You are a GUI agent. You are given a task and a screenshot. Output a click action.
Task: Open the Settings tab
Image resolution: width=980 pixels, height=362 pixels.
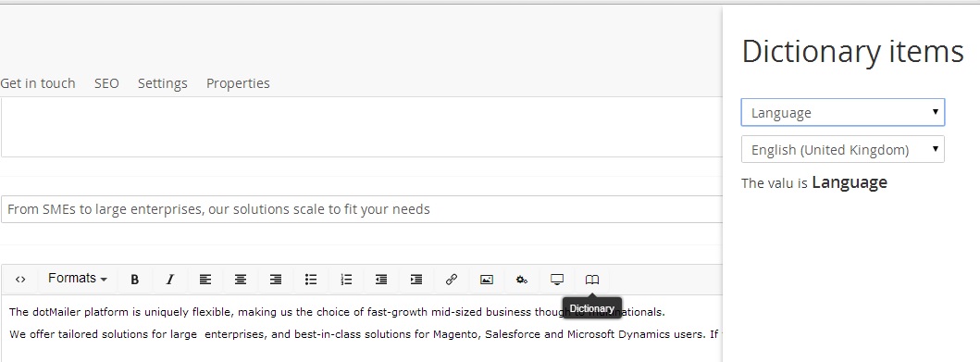(163, 83)
